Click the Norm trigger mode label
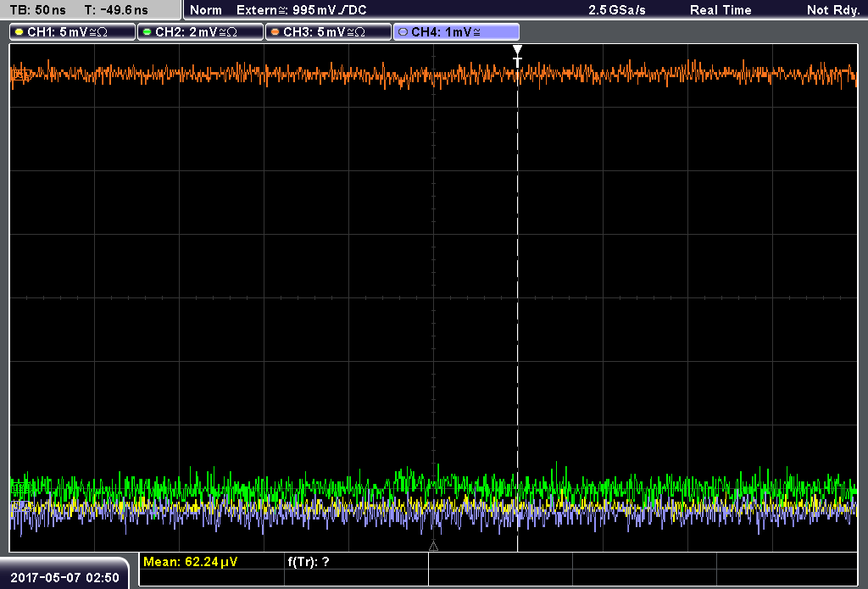Screen dimensions: 868x589 coord(206,10)
